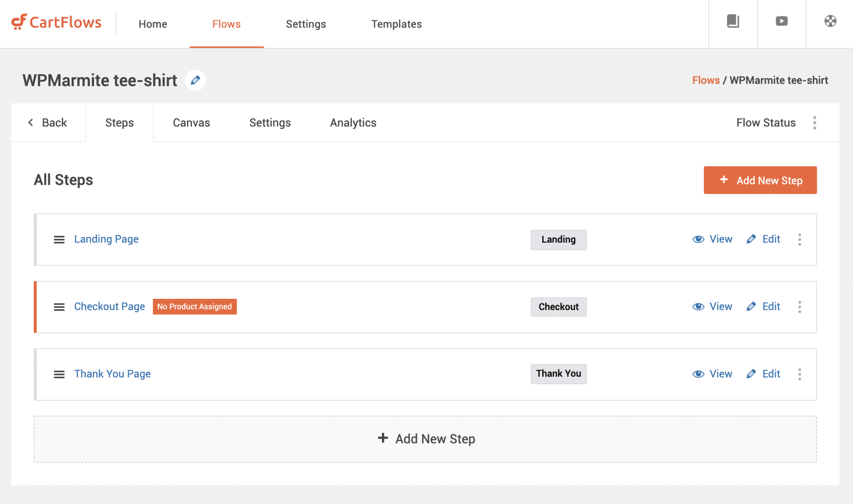Click the dashed Add New Step area
This screenshot has width=853, height=504.
coord(425,439)
